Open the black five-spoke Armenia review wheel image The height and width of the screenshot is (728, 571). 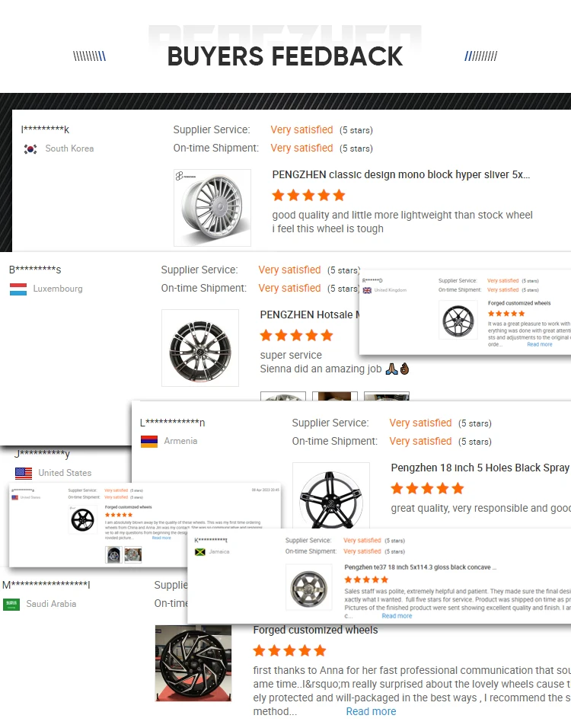(x=331, y=496)
